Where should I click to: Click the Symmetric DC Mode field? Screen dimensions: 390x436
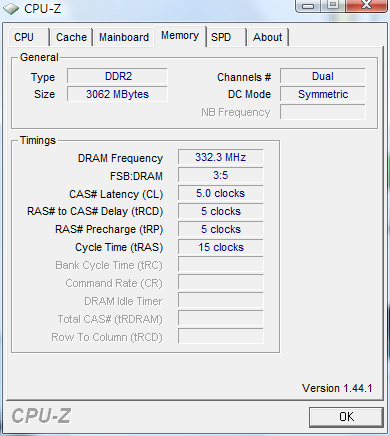click(x=323, y=94)
